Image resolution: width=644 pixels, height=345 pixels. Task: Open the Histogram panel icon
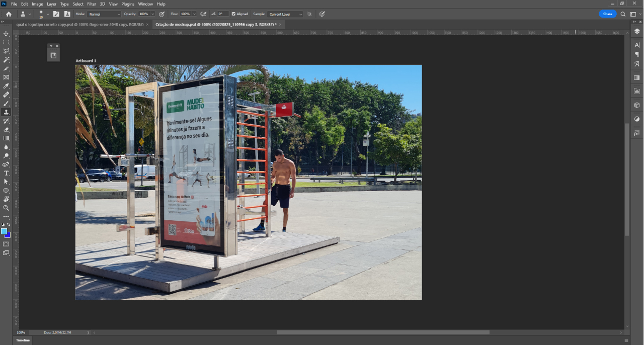[636, 91]
